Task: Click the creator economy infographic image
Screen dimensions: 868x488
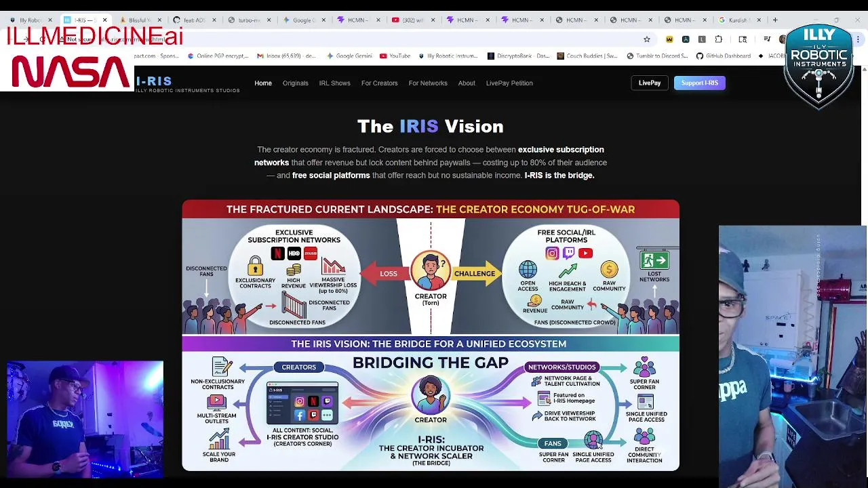Action: [431, 335]
